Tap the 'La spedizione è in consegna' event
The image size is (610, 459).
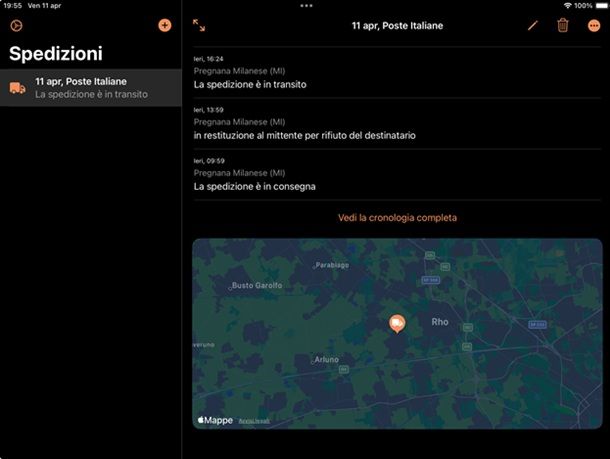point(397,174)
